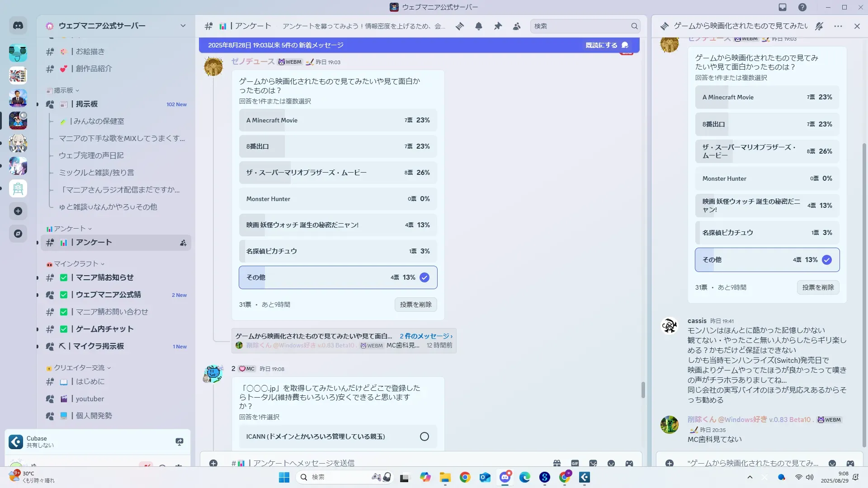Click the notification bell icon

(x=479, y=26)
